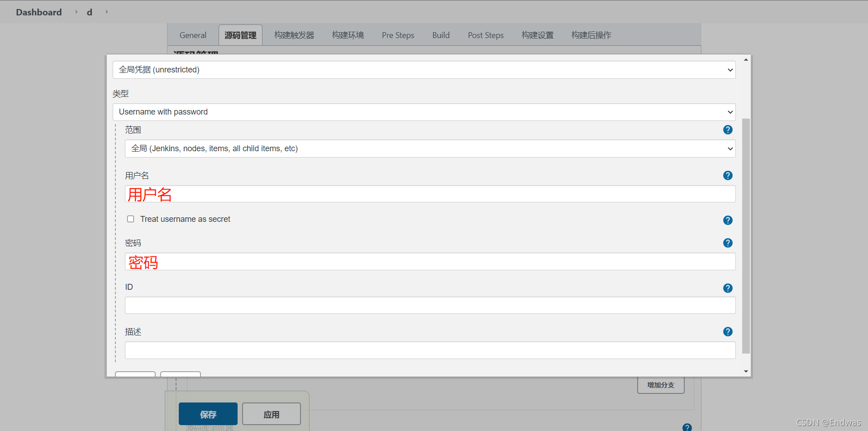Click the dialog vertical scrollbar thumb

pyautogui.click(x=746, y=236)
